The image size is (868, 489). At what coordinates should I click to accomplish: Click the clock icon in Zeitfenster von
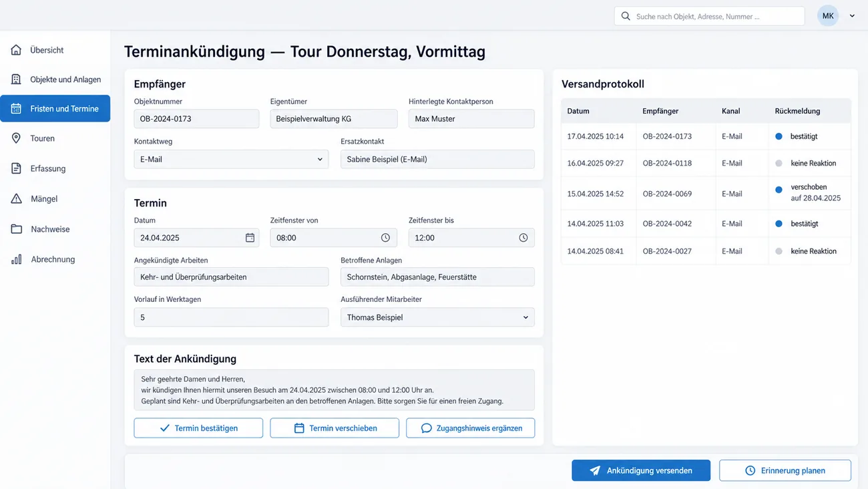coord(385,238)
